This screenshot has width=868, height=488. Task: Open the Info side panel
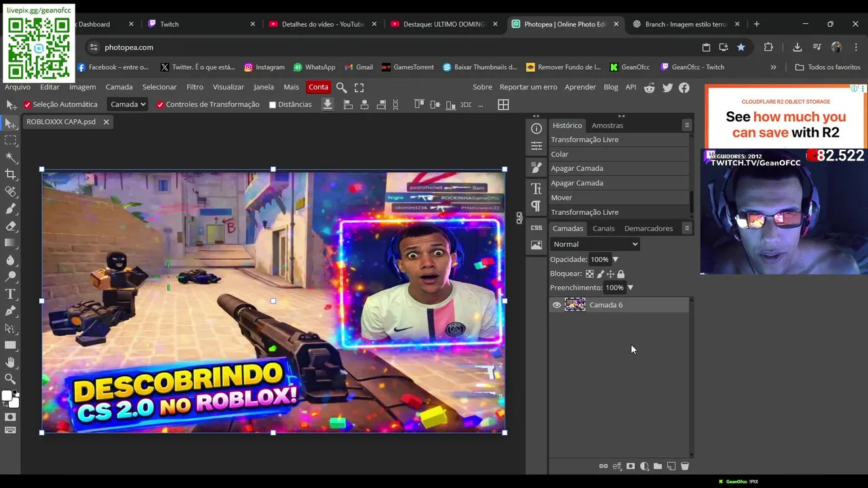click(536, 129)
